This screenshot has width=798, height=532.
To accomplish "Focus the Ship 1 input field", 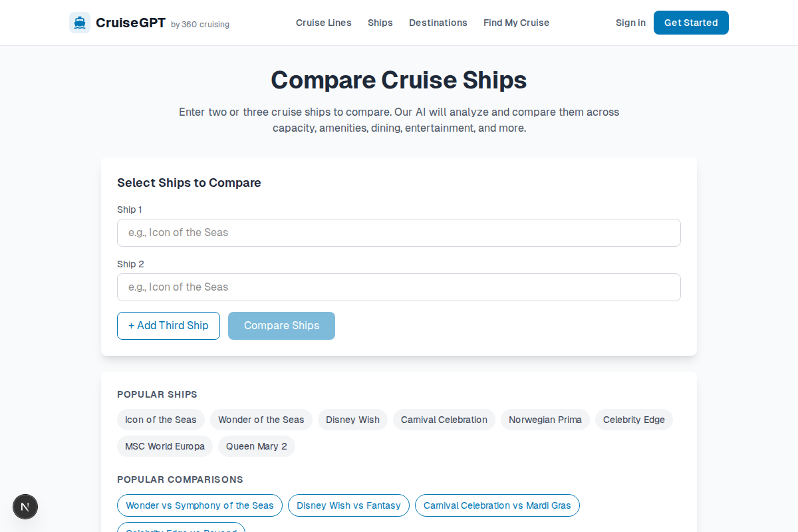I will click(399, 233).
